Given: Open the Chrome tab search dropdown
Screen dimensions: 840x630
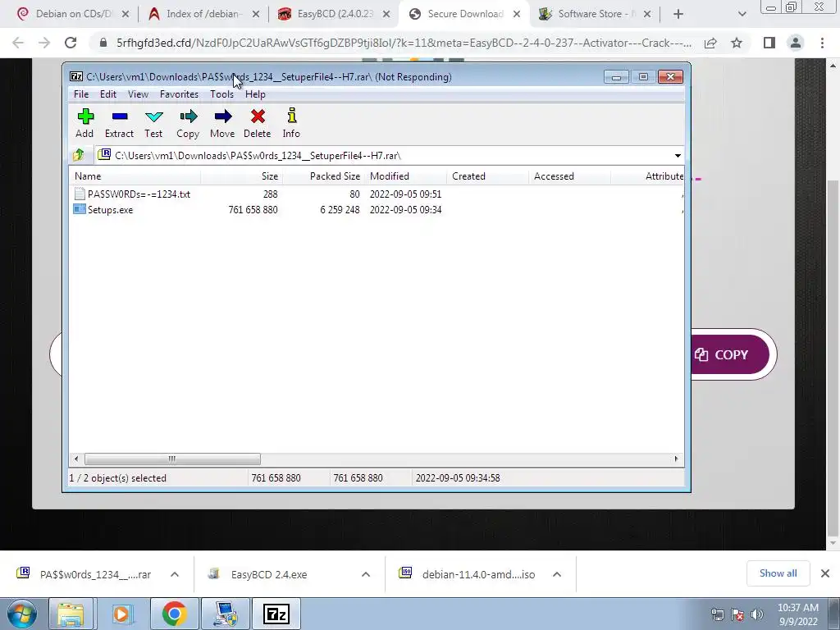Looking at the screenshot, I should click(x=742, y=14).
